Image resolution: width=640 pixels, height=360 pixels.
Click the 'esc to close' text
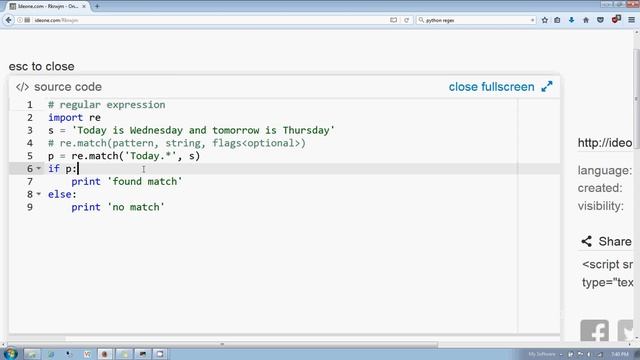pyautogui.click(x=42, y=67)
